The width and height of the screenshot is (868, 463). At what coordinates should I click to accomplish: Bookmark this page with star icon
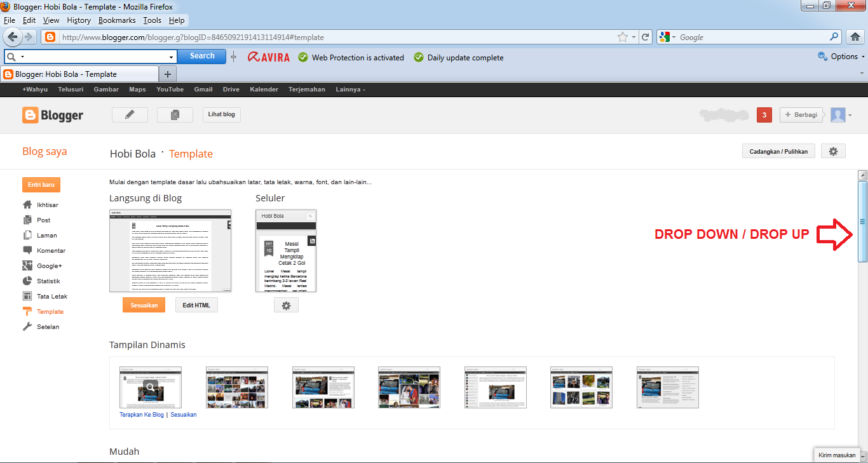pos(623,37)
